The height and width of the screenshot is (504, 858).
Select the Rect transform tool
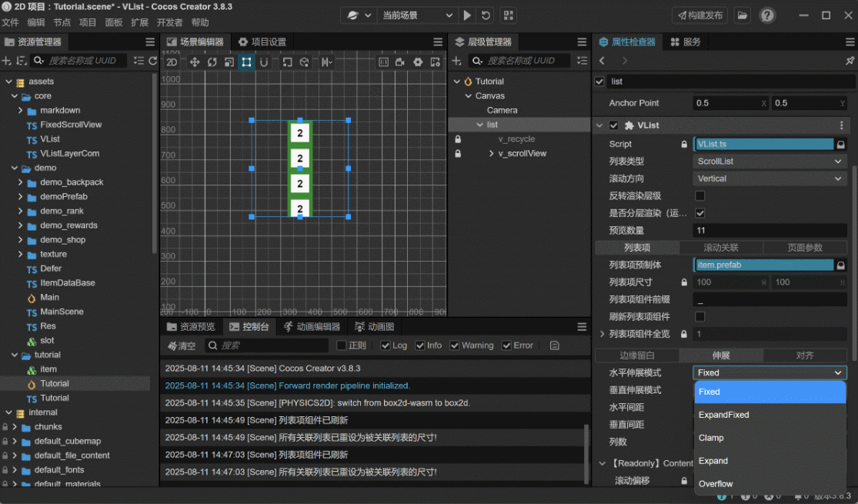point(247,62)
